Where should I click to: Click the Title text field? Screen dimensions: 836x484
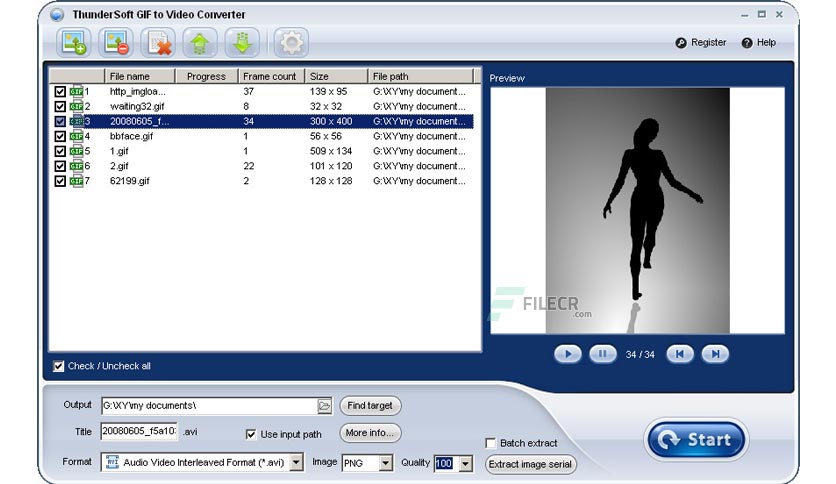tap(139, 431)
